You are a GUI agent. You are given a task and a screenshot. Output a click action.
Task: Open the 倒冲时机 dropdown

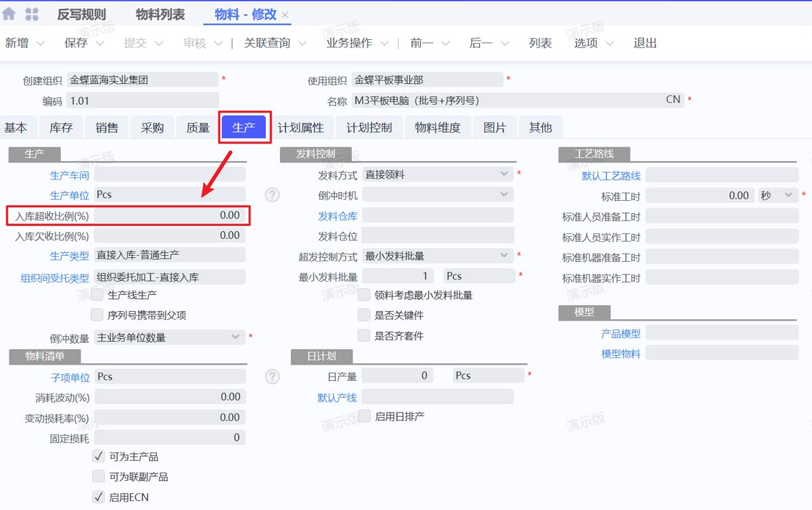click(x=503, y=194)
